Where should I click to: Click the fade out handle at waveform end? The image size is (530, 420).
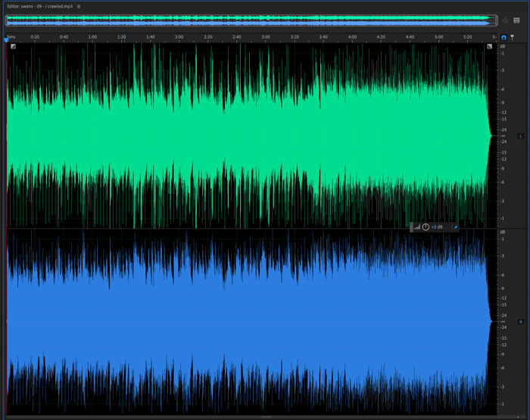coord(489,46)
